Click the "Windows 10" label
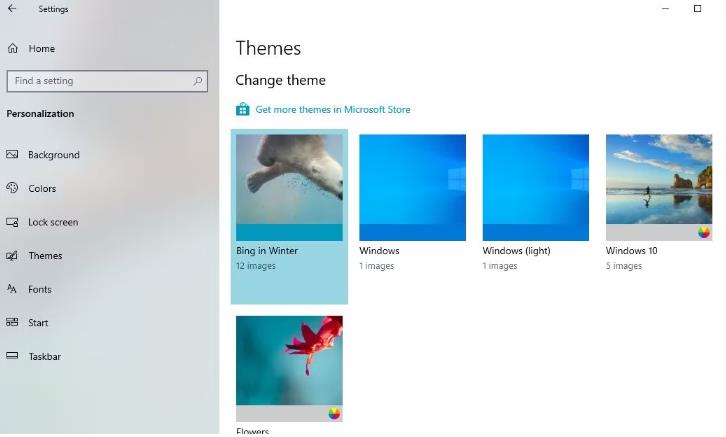The width and height of the screenshot is (726, 437). click(x=632, y=250)
